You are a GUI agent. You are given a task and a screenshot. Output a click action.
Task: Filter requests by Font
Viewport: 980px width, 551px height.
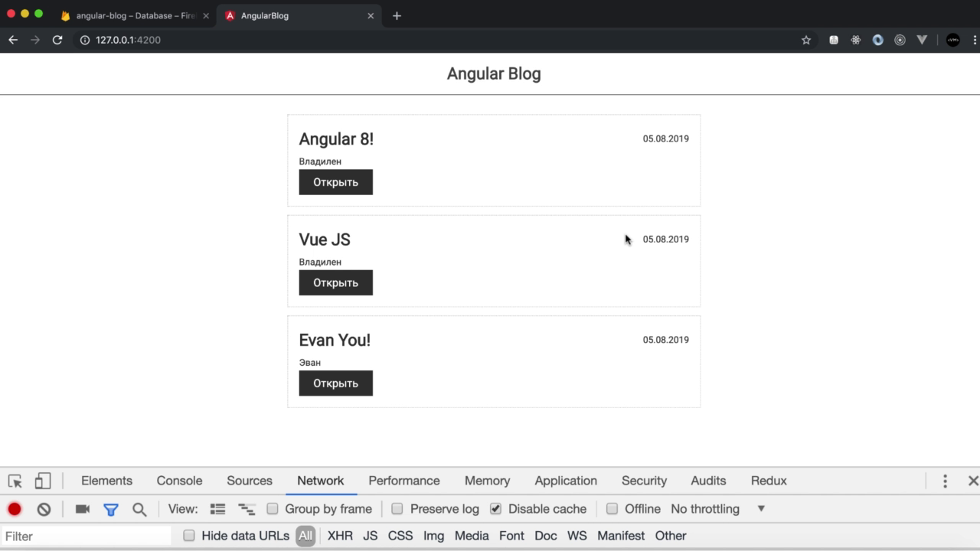[x=511, y=536]
